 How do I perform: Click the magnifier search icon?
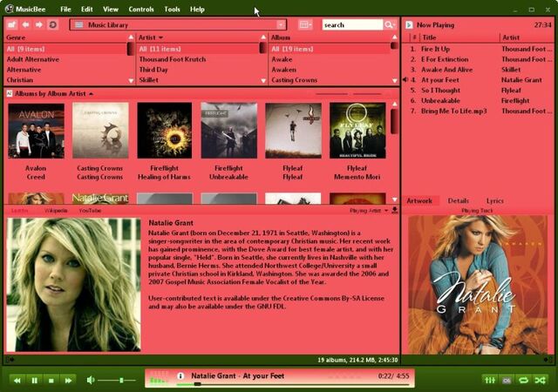click(389, 24)
